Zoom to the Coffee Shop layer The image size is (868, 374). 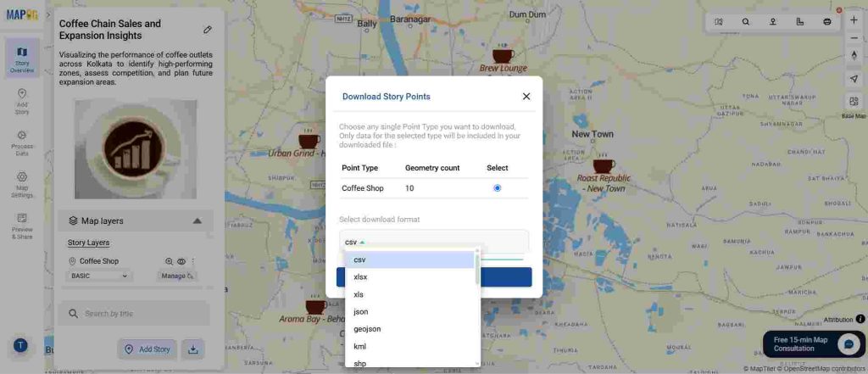pyautogui.click(x=170, y=261)
